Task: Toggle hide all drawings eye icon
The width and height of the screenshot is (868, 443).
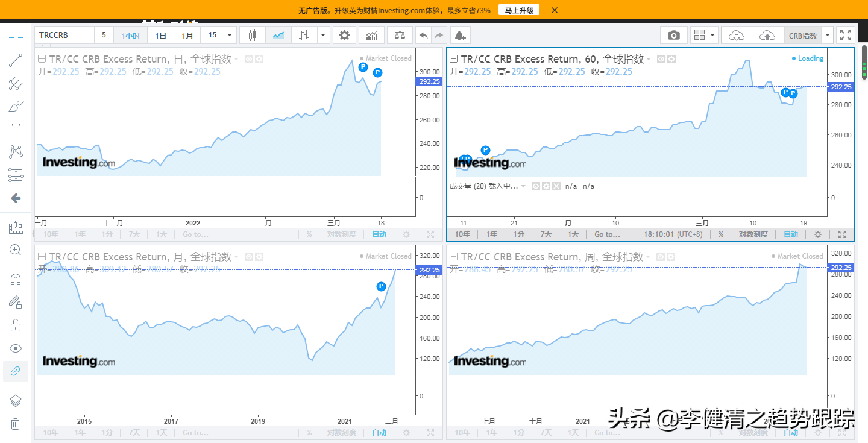Action: 16,348
